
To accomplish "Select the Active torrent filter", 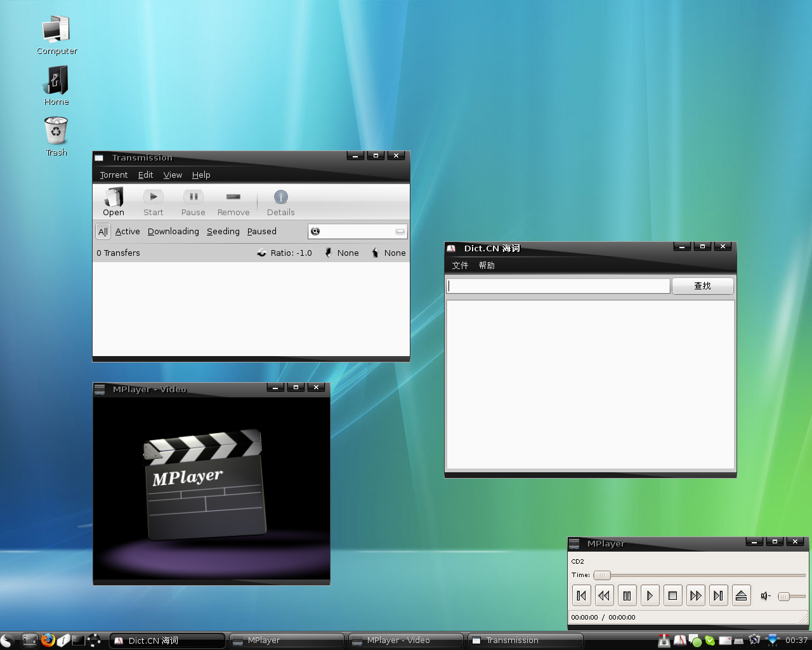I will tap(128, 232).
